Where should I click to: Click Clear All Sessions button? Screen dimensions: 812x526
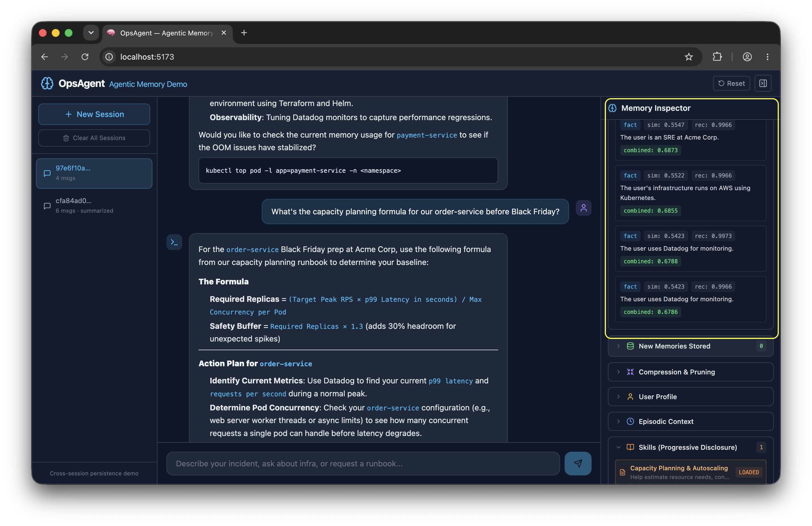tap(94, 138)
